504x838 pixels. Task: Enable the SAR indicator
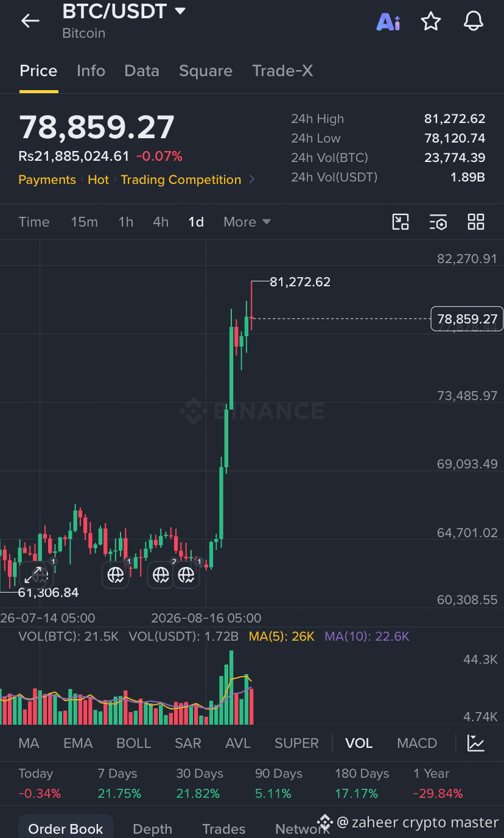click(x=188, y=743)
